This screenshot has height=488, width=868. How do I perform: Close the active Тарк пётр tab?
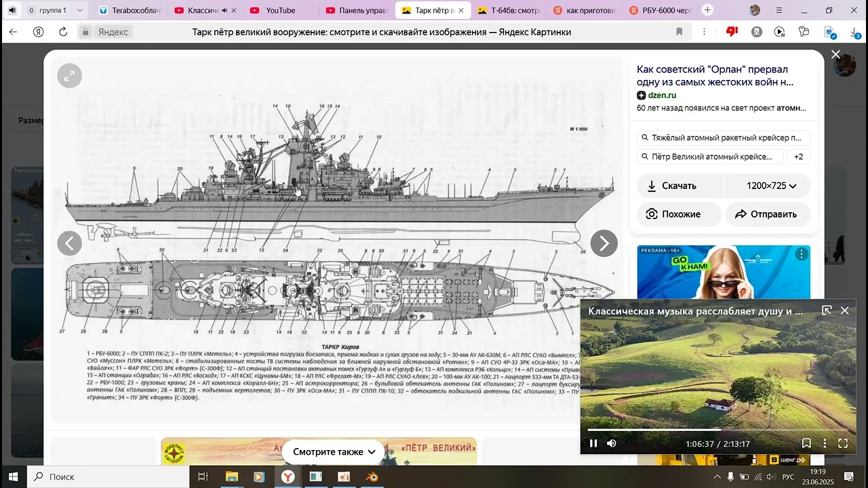[460, 10]
